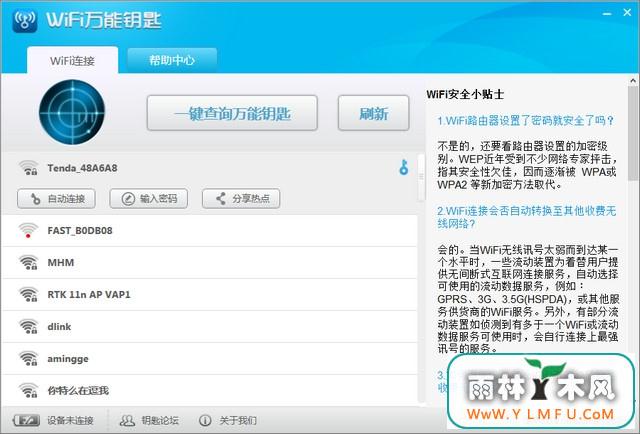
Task: Select the Tenda_48A6A8 network
Action: pyautogui.click(x=209, y=168)
